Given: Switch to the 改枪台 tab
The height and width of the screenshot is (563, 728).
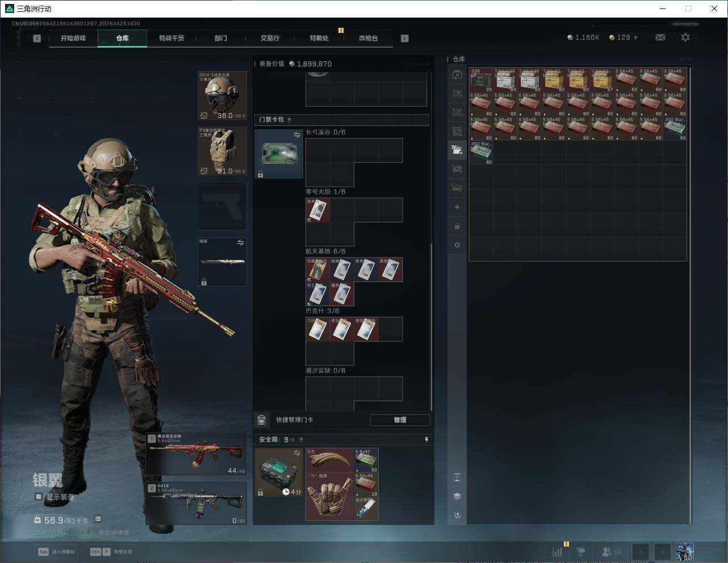Looking at the screenshot, I should (368, 38).
